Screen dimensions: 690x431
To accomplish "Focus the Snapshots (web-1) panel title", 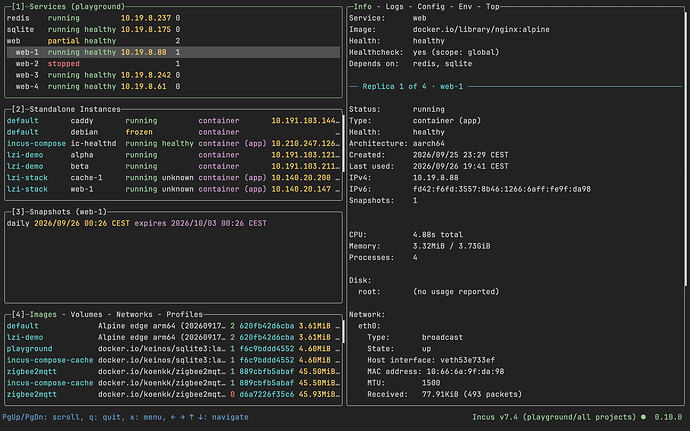I will point(68,212).
